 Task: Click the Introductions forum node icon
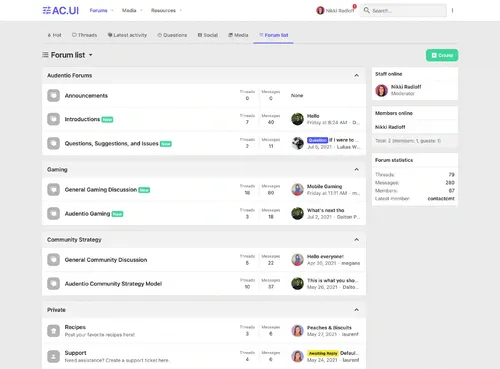click(x=53, y=119)
